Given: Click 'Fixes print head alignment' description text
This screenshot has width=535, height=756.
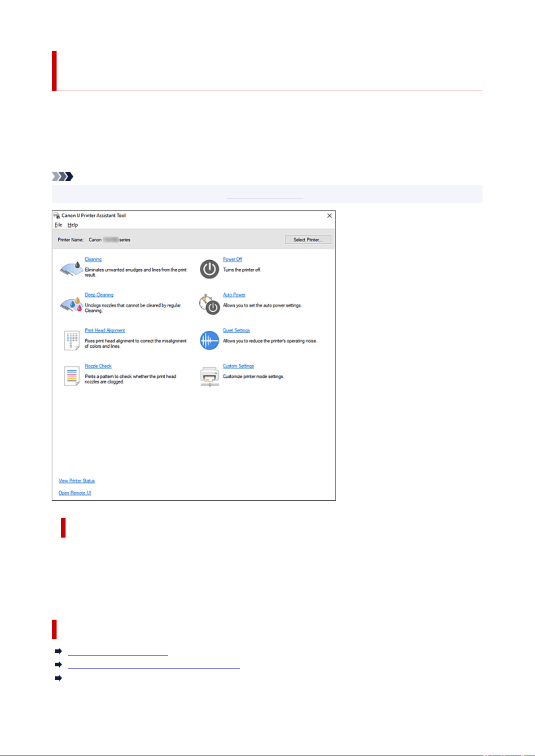Looking at the screenshot, I should click(136, 343).
